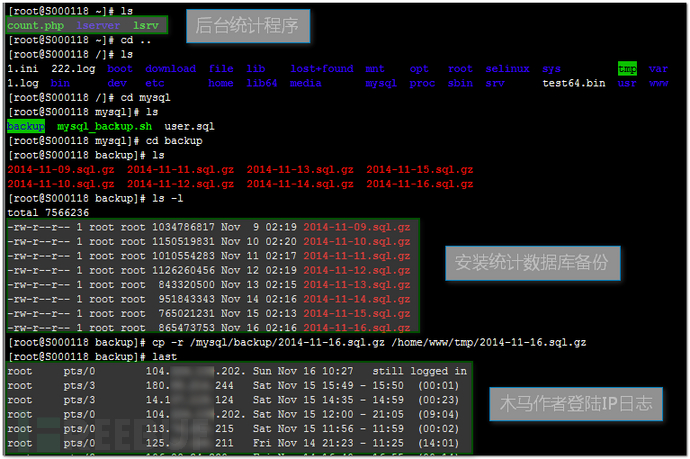Click the lsrv entry in the listing
This screenshot has height=459, width=690.
(x=146, y=26)
